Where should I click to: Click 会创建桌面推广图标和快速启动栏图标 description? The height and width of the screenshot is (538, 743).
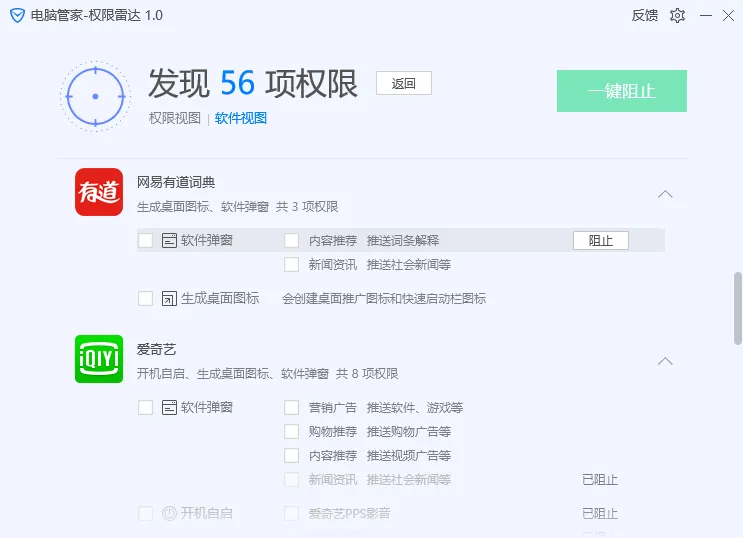(x=384, y=299)
